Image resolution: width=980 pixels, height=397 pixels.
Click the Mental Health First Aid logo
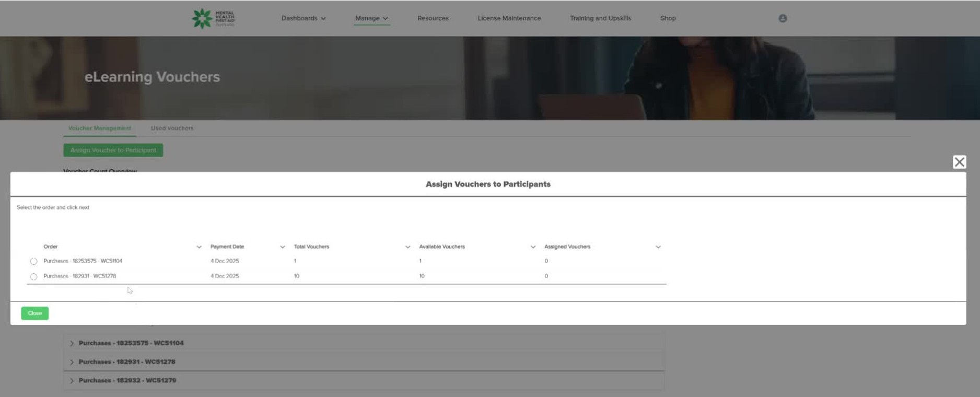coord(213,18)
